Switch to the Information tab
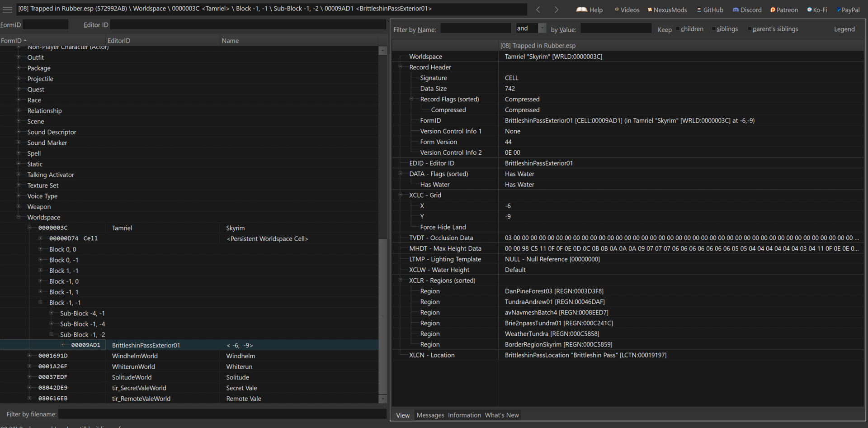 [464, 415]
